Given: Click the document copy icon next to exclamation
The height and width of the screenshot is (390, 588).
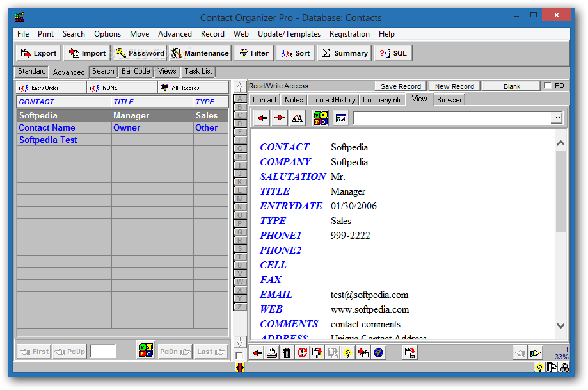Looking at the screenshot, I should pos(317,353).
